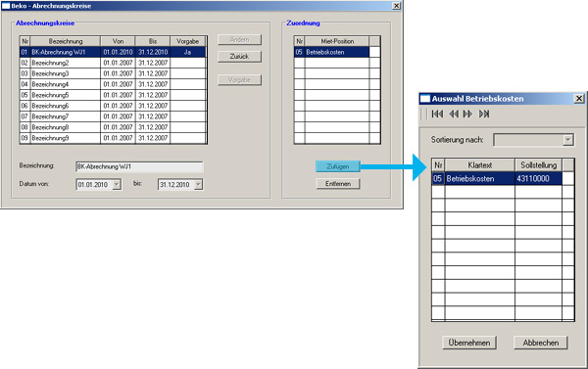
Task: Click the Zufügen button
Action: tap(338, 166)
